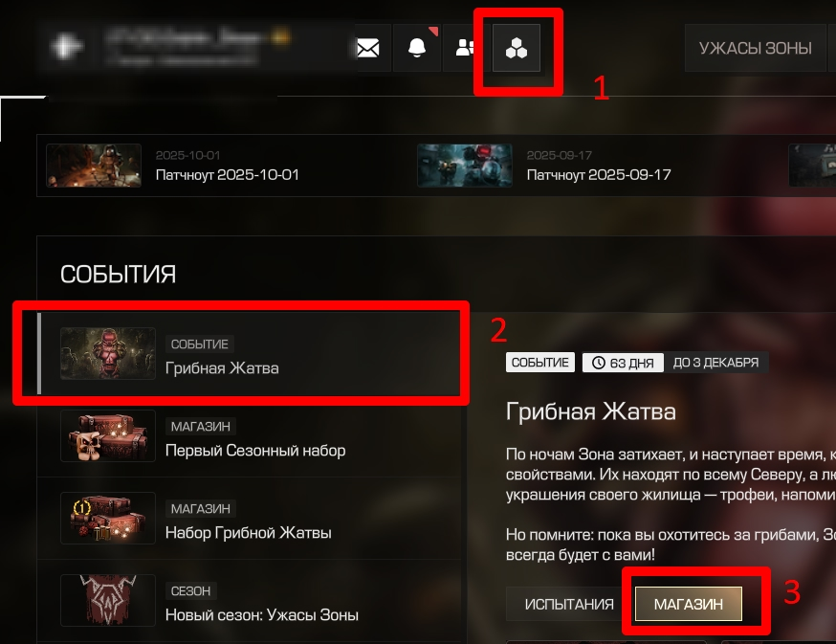Click the 2025-10-01 patch note thumbnail
Image resolution: width=836 pixels, height=644 pixels.
(94, 166)
